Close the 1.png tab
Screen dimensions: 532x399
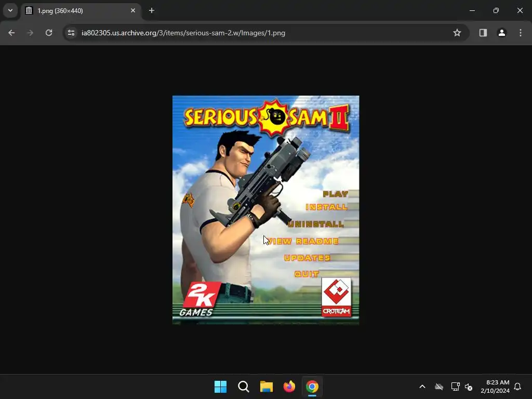133,10
